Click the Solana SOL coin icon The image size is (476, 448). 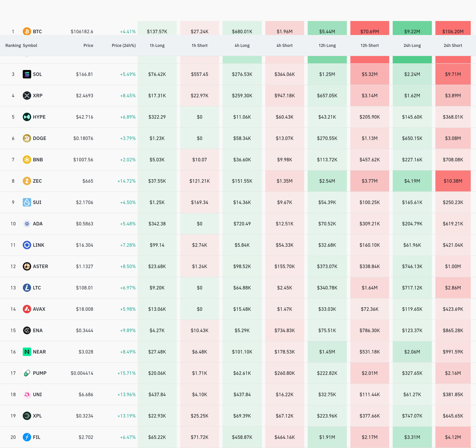pos(27,74)
